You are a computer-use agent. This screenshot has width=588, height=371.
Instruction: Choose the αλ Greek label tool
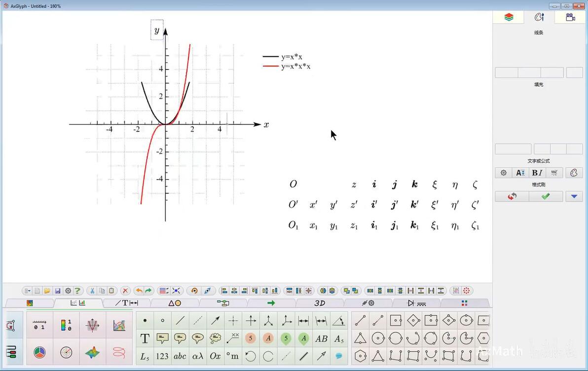coord(198,356)
